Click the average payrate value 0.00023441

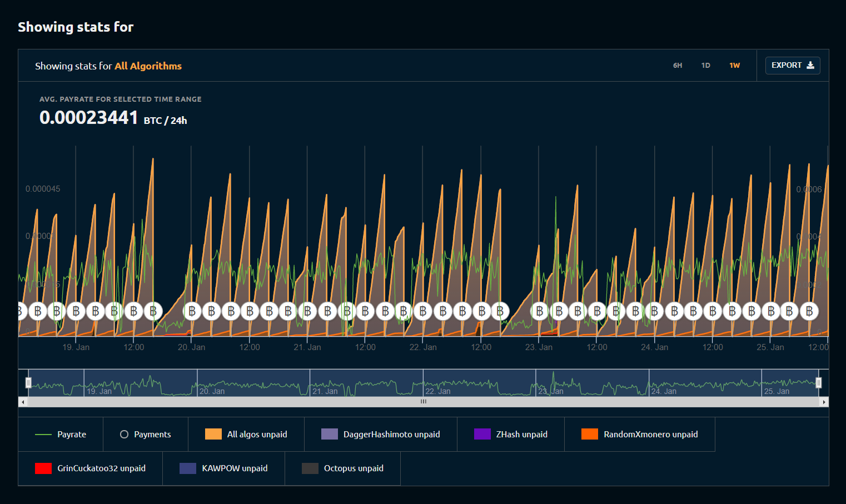(88, 118)
